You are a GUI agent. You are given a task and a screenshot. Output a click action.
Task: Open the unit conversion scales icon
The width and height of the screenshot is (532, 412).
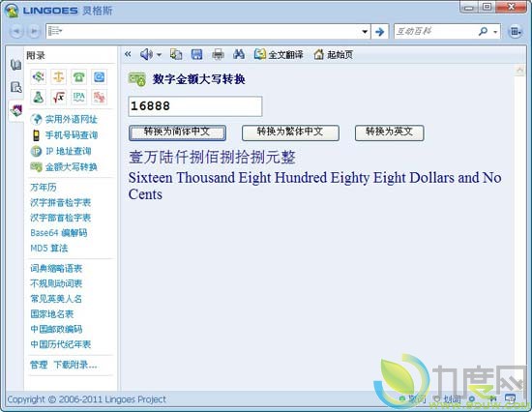pyautogui.click(x=58, y=77)
